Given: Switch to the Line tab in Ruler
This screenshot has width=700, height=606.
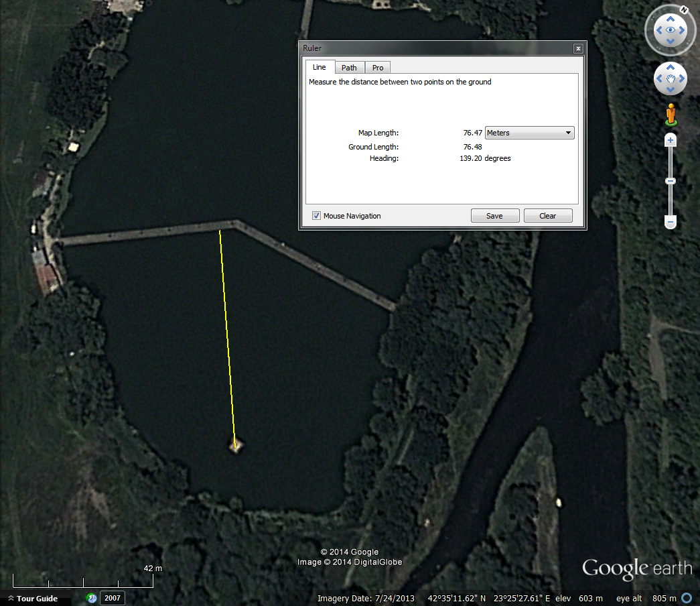Looking at the screenshot, I should 320,67.
